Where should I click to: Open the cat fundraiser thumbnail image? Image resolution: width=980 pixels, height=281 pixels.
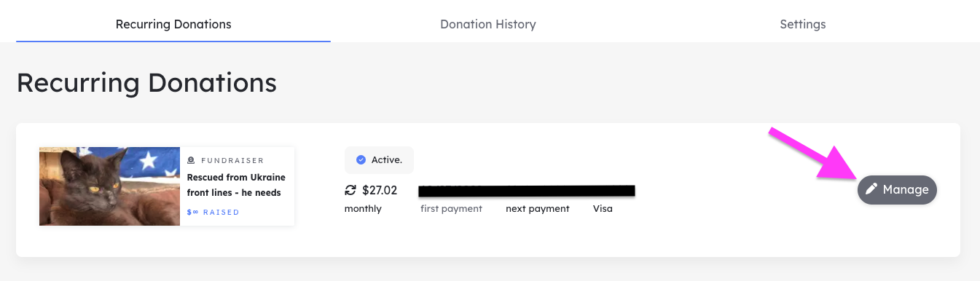[109, 186]
